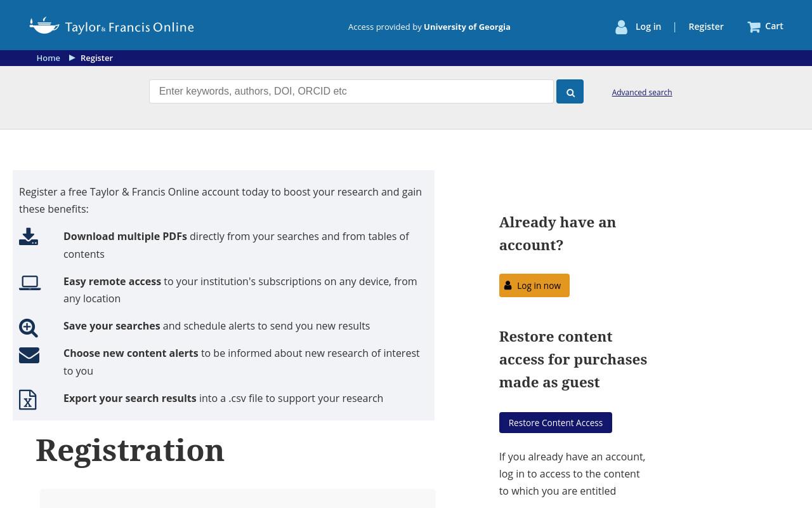Viewport: 812px width, 508px height.
Task: Click the Download multiple PDFs icon
Action: (29, 236)
